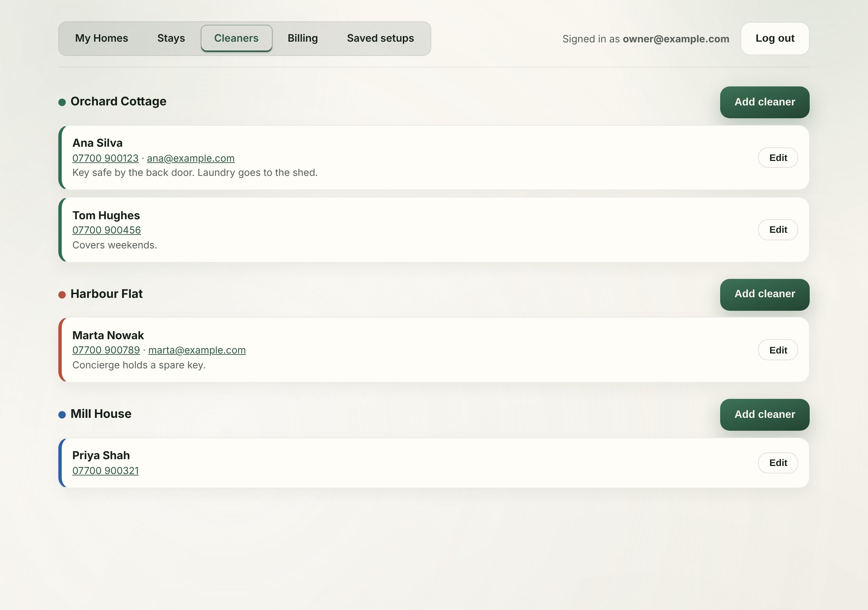Email ana@example.com
868x610 pixels.
[191, 158]
